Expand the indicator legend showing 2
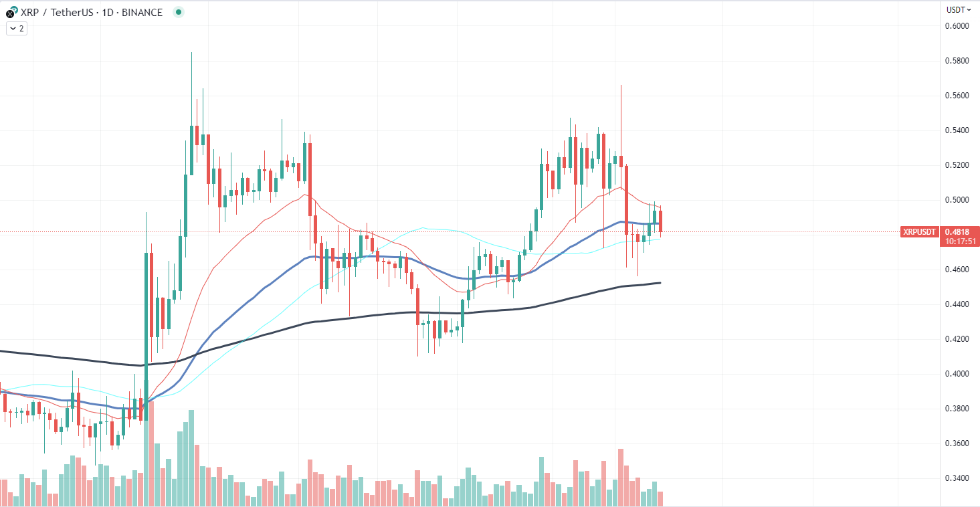The image size is (980, 507). click(x=17, y=29)
